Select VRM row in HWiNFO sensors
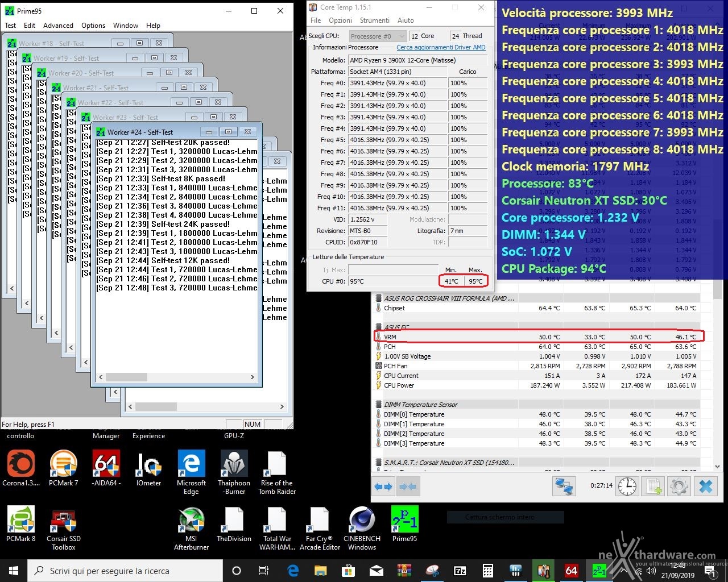Image resolution: width=728 pixels, height=582 pixels. pyautogui.click(x=539, y=337)
